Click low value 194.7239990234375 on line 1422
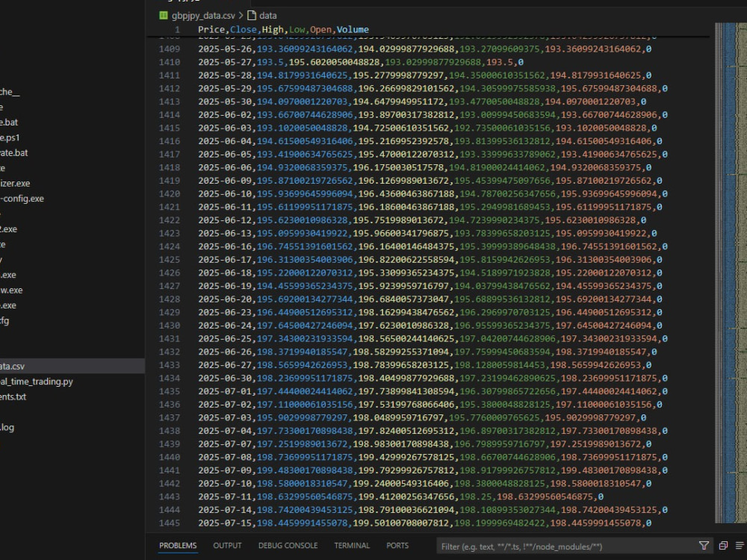Screen dimensions: 747x560 click(x=494, y=220)
